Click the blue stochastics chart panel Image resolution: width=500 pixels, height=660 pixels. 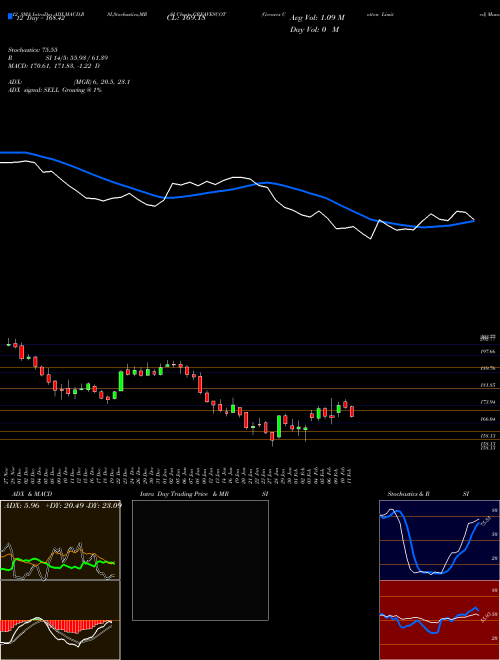click(439, 540)
